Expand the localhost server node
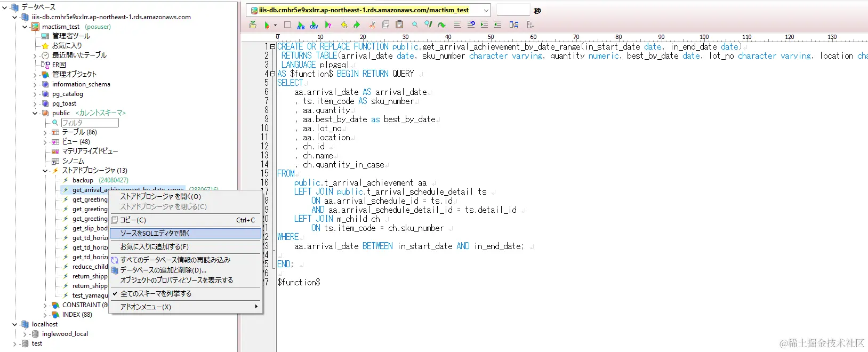Viewport: 868px width, 352px height. click(x=15, y=324)
